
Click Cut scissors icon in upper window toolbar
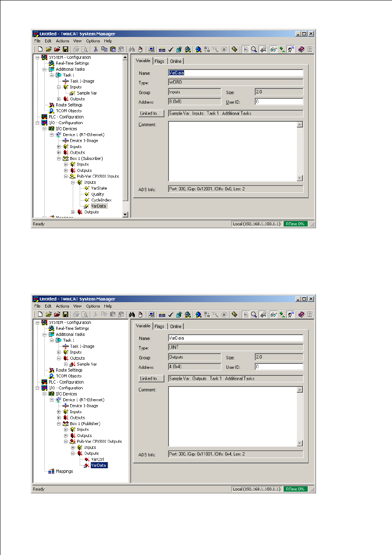click(x=96, y=49)
